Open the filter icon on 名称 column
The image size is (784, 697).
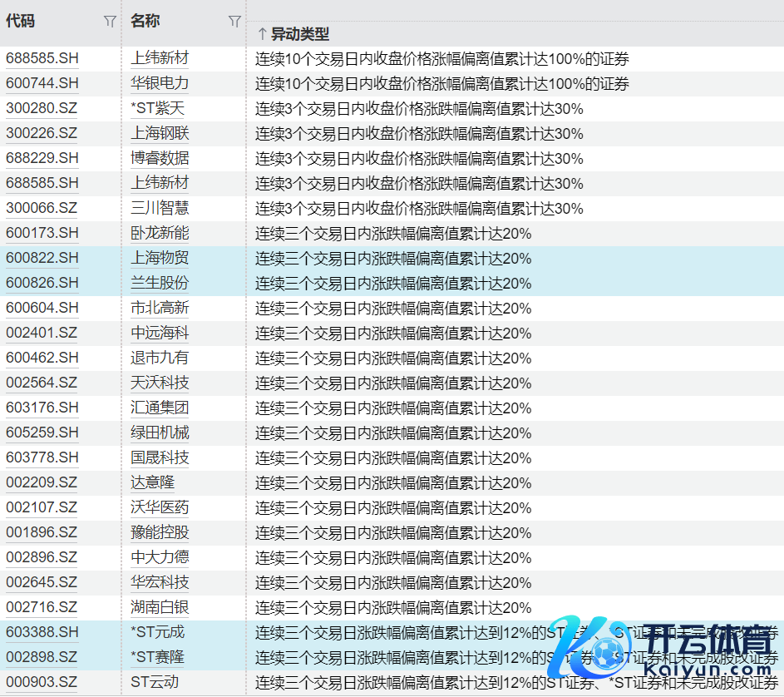click(x=234, y=22)
